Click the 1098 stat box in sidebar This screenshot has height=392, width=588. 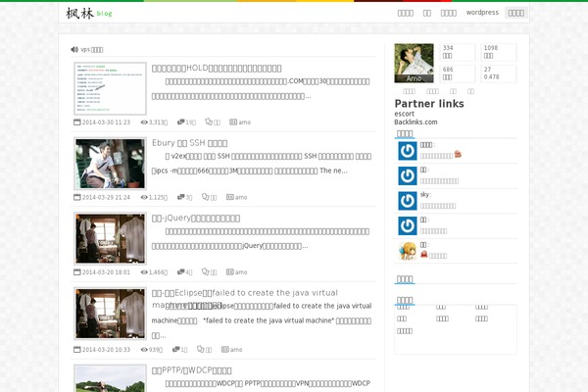[499, 52]
